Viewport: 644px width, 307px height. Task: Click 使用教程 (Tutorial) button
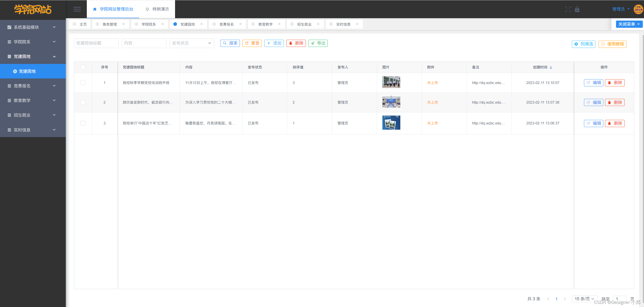614,43
